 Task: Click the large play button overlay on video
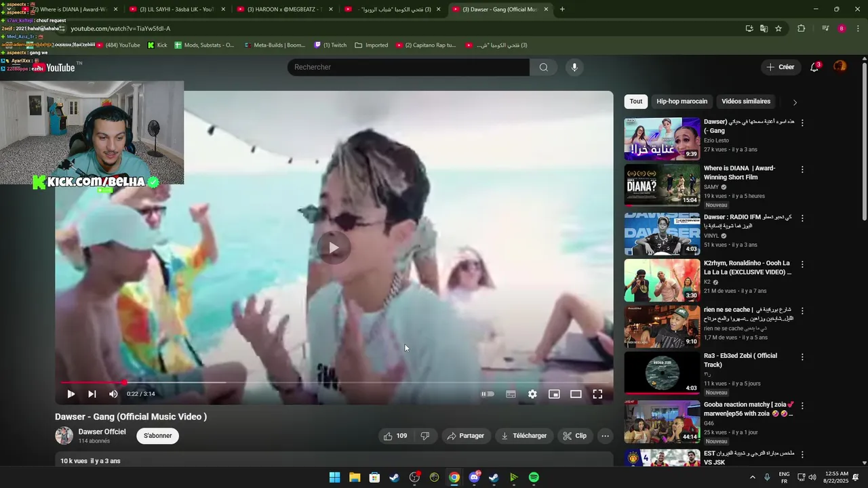[x=334, y=247]
